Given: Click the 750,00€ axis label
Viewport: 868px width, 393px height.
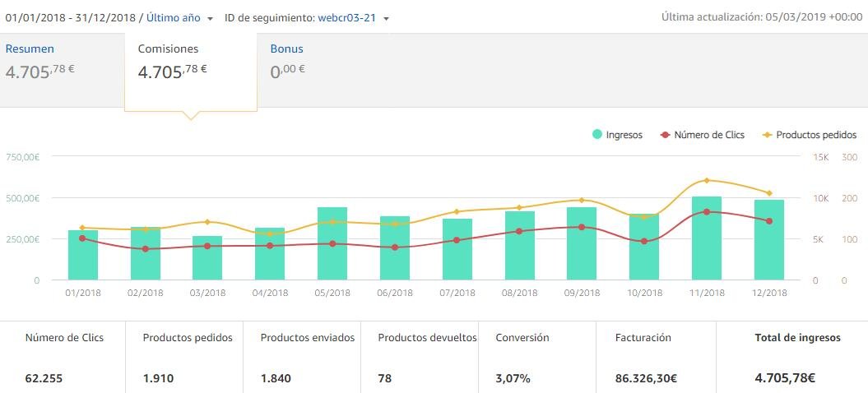Looking at the screenshot, I should tap(23, 157).
